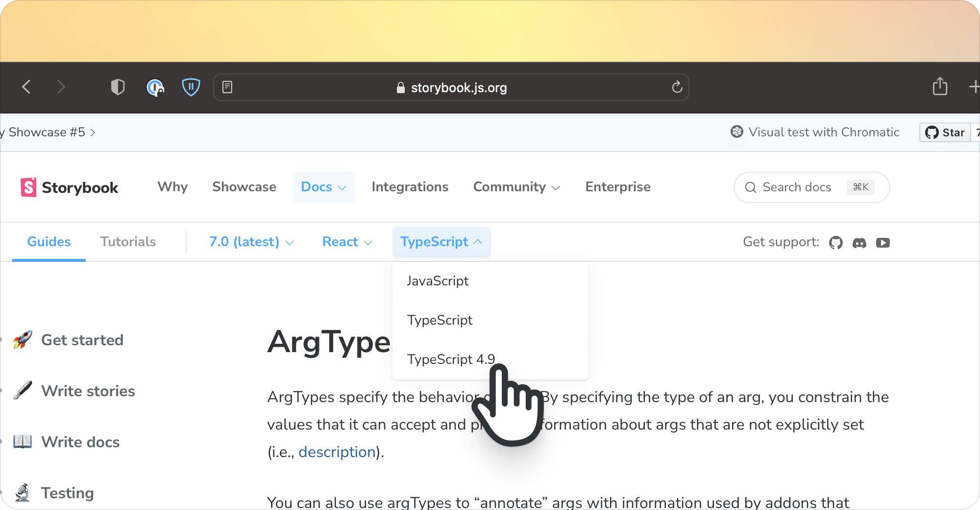Screen dimensions: 980x510
Task: Open the description link in the paragraph
Action: [337, 452]
